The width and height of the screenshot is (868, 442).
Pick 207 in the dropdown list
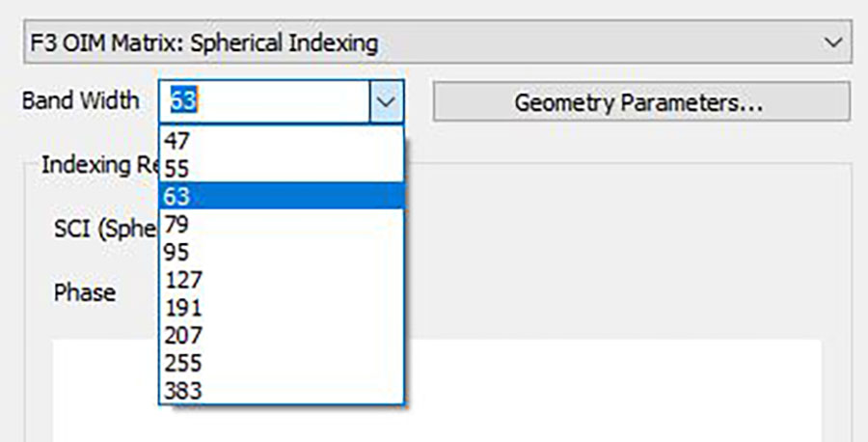tap(282, 335)
